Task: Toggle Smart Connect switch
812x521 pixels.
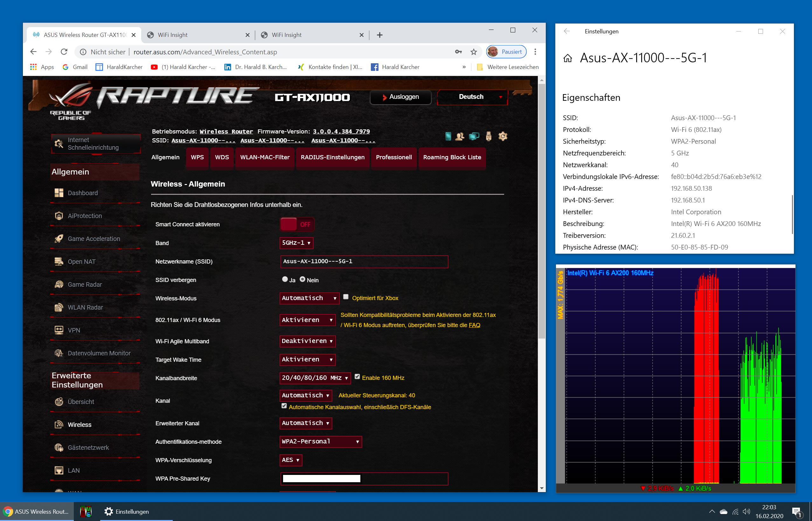Action: (x=297, y=224)
